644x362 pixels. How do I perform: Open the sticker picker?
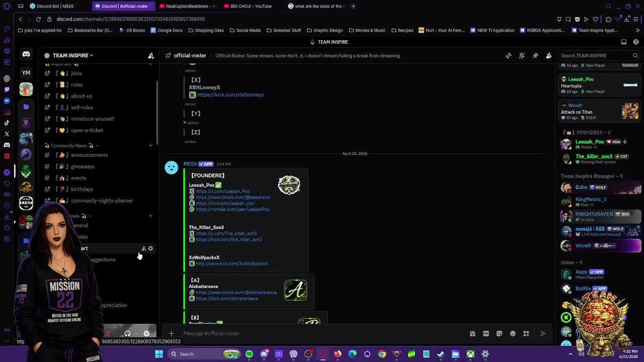click(x=499, y=333)
